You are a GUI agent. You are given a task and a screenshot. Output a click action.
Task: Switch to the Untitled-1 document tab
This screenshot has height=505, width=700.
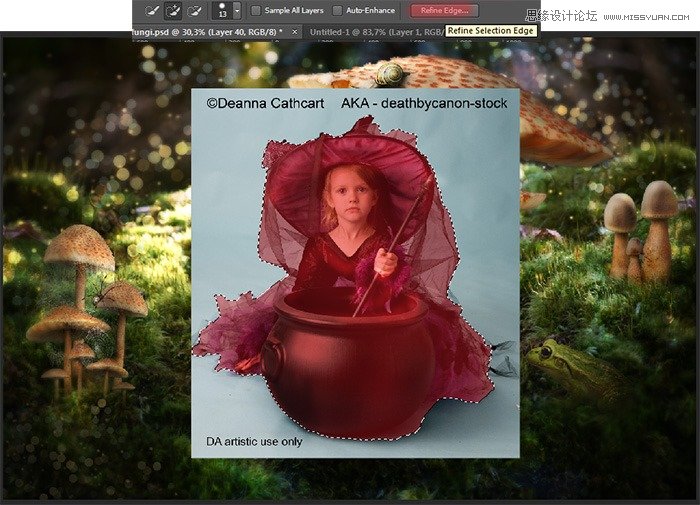376,32
